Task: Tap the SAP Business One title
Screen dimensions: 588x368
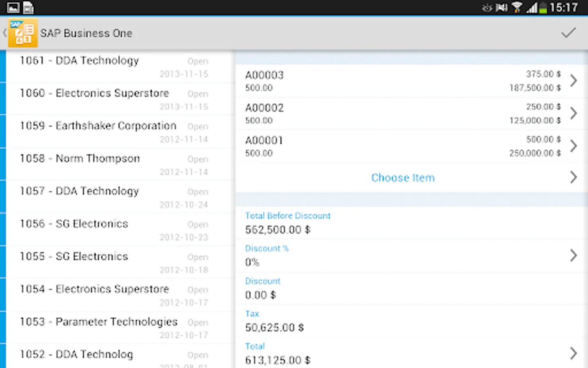Action: [x=86, y=33]
